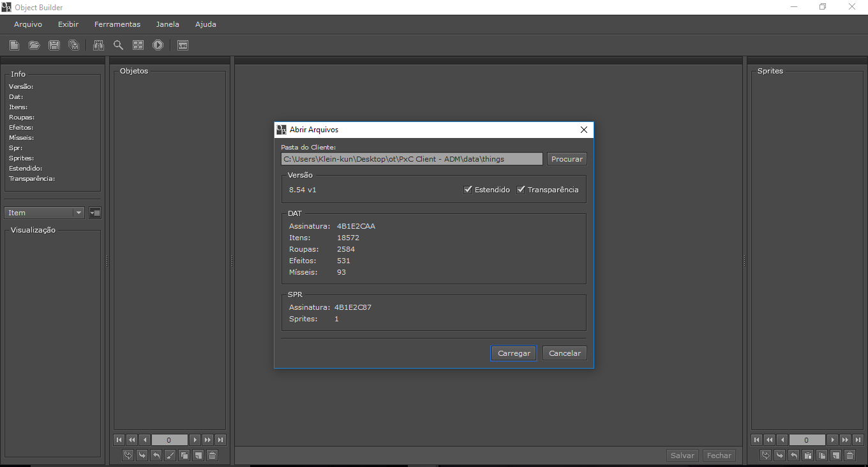Click the play button toolbar icon
Viewport: 868px width, 467px height.
click(x=158, y=45)
